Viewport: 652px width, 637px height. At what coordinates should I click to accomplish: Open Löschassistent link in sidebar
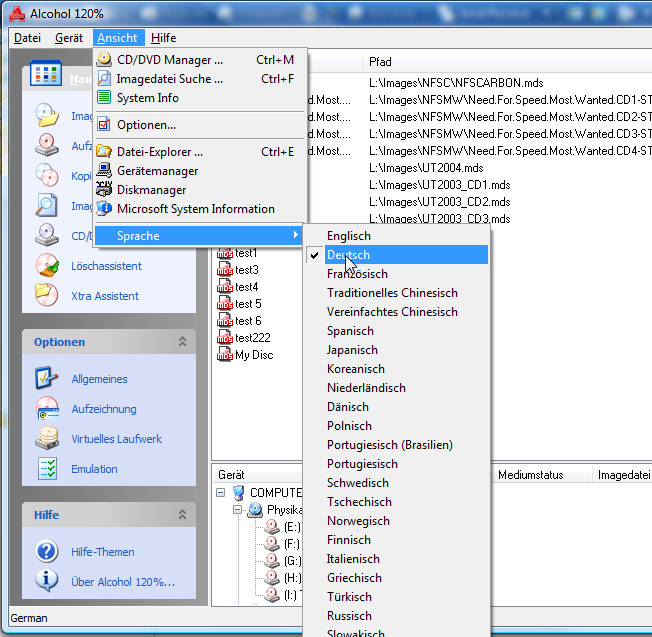point(106,266)
